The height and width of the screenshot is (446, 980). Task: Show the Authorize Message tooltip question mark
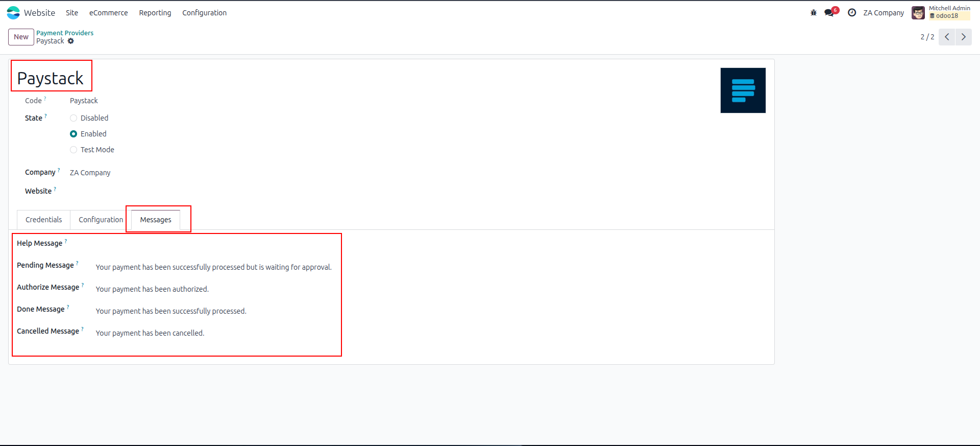click(83, 285)
